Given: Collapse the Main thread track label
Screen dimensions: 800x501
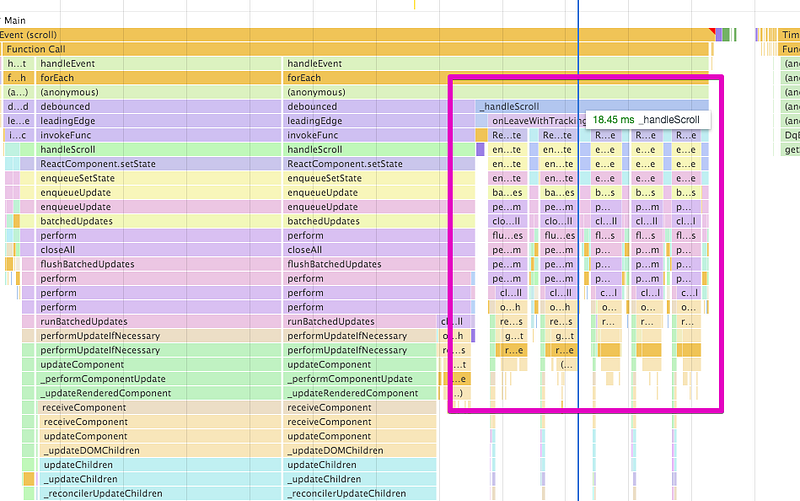Looking at the screenshot, I should pos(14,20).
